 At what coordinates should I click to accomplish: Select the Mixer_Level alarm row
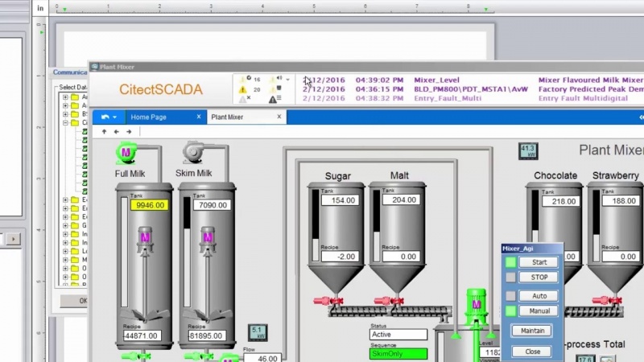point(473,80)
